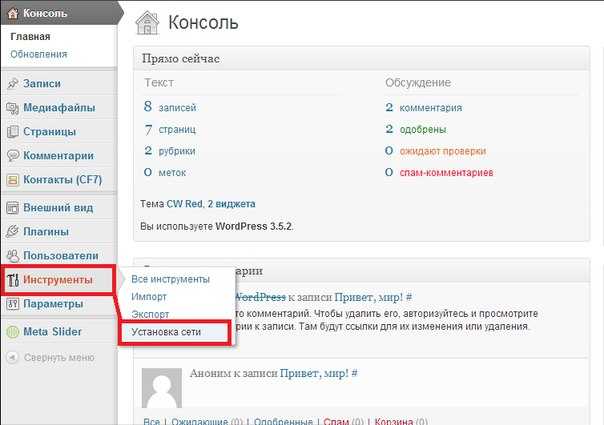Click the plug icon beside Плагины

coord(13,232)
